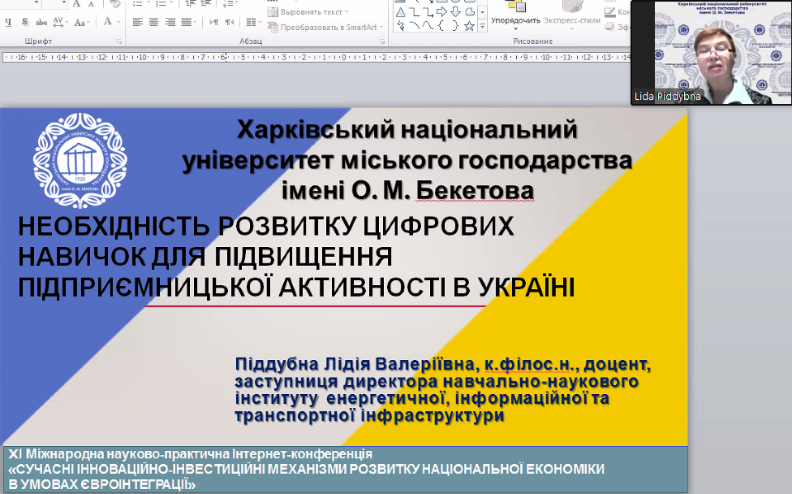Select the pentagon callout shape in gallery
The width and height of the screenshot is (792, 494).
pos(469,12)
